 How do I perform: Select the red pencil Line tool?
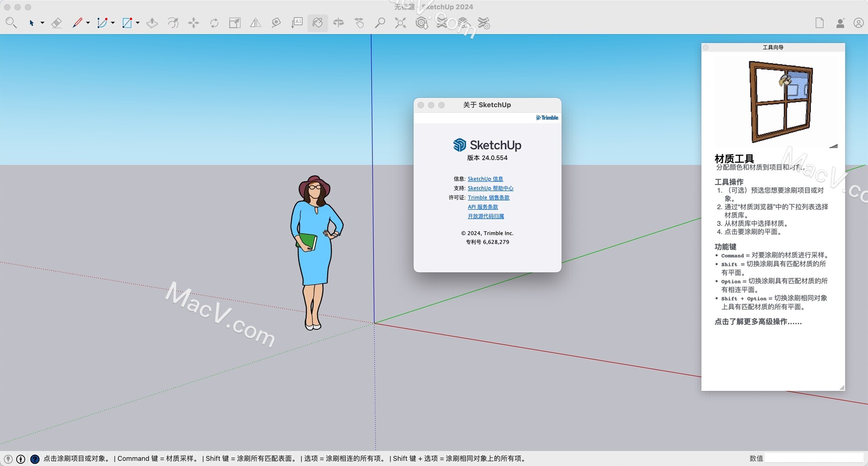coord(77,23)
